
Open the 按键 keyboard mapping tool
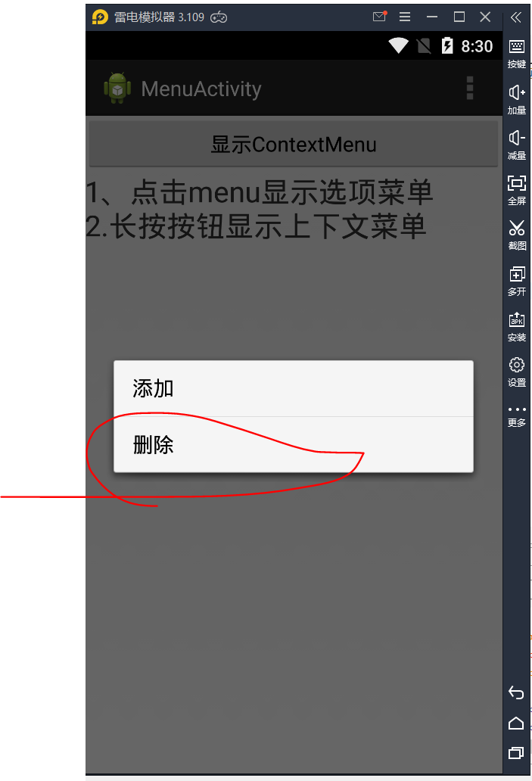click(x=517, y=54)
